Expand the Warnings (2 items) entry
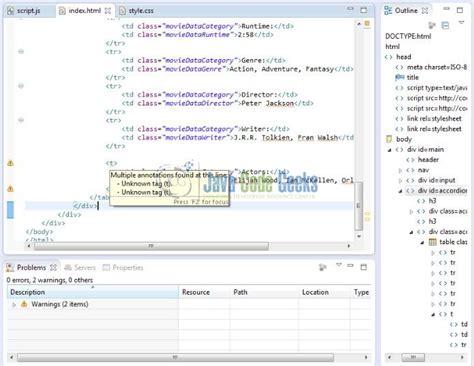This screenshot has height=366, width=474. (x=14, y=304)
